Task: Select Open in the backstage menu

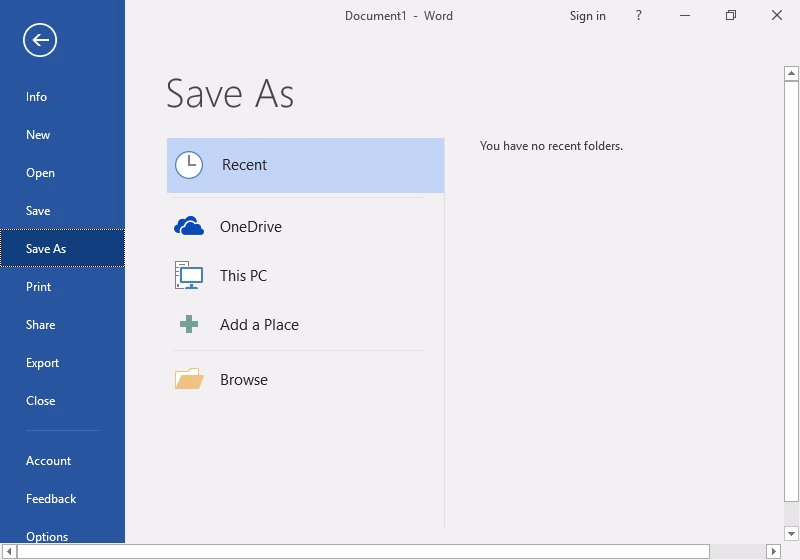Action: pos(62,173)
